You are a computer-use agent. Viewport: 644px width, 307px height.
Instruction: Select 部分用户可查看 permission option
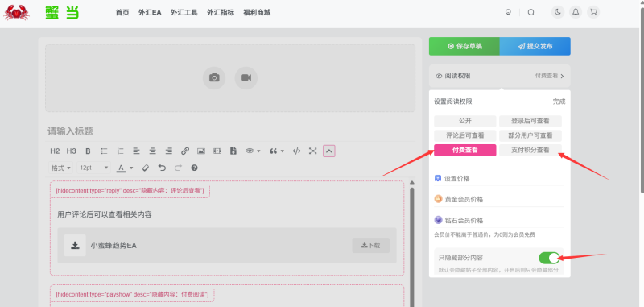(530, 135)
